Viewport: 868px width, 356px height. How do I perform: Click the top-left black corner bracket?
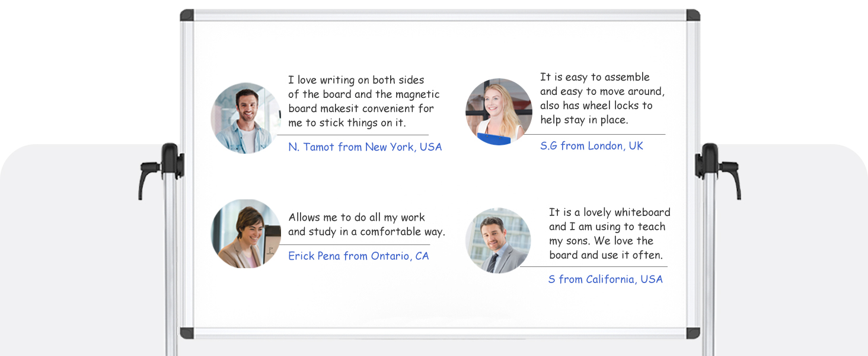pyautogui.click(x=187, y=15)
